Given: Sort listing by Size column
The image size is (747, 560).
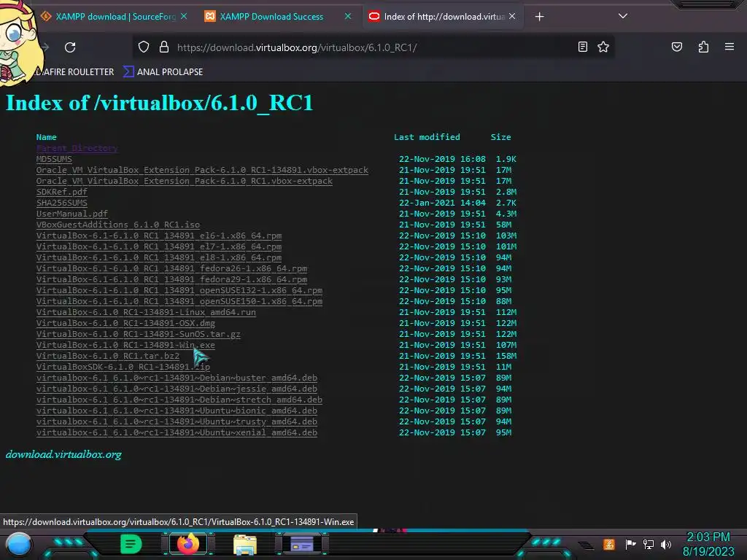Looking at the screenshot, I should (x=500, y=137).
